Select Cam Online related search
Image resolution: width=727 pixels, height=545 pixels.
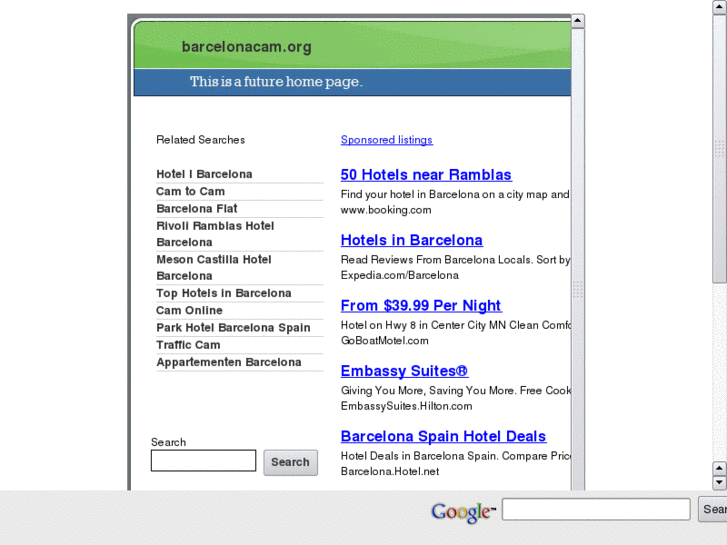click(x=190, y=310)
